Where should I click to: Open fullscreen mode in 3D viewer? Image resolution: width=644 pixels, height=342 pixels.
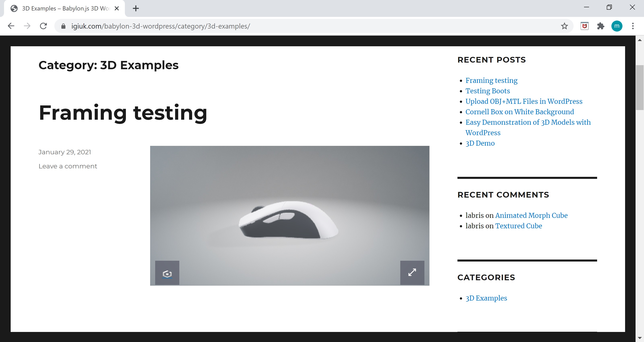coord(412,273)
